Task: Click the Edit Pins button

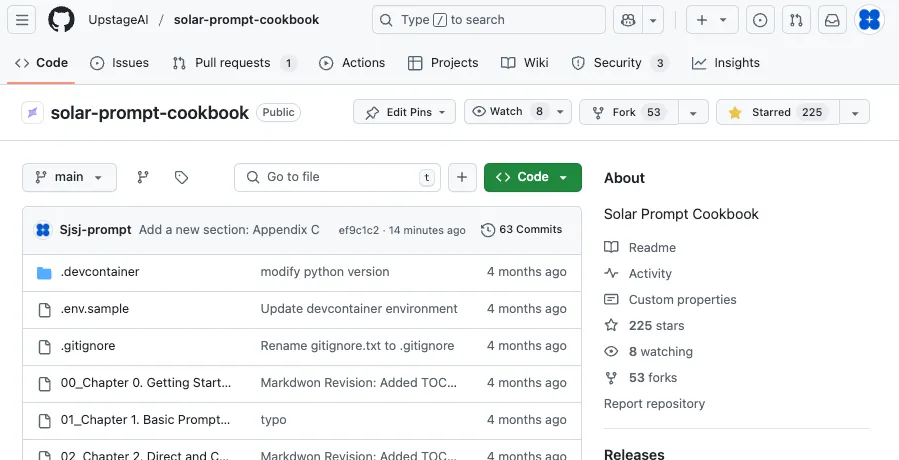Action: coord(404,112)
